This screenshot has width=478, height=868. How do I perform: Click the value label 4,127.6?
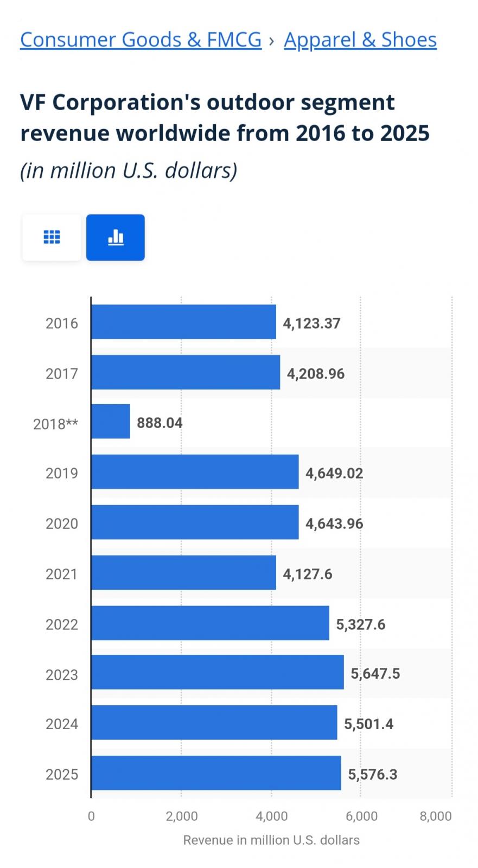pos(308,574)
